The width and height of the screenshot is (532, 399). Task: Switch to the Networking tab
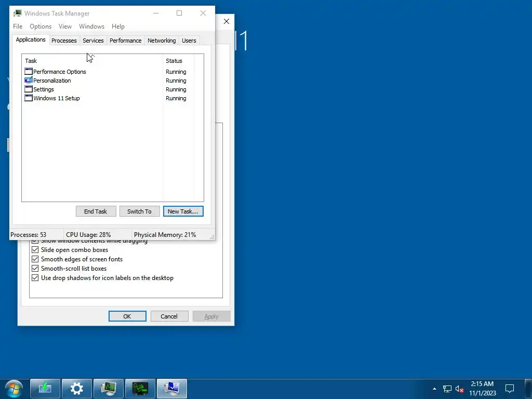coord(162,41)
